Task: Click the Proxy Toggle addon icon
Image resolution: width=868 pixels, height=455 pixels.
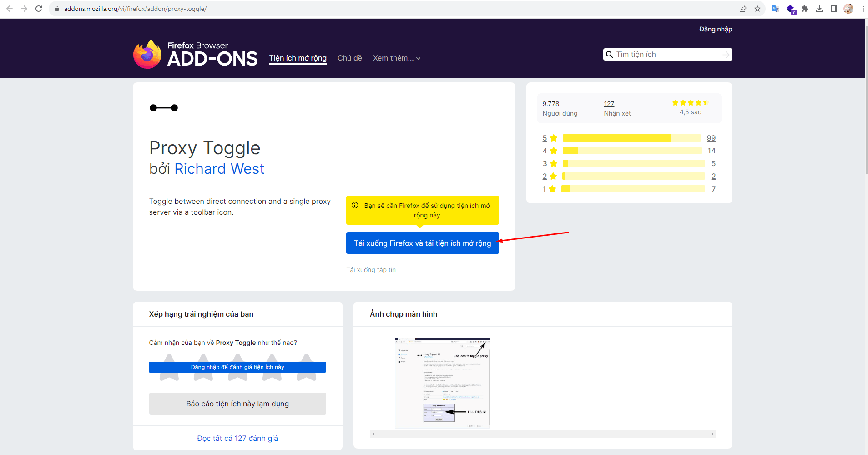Action: pos(164,108)
